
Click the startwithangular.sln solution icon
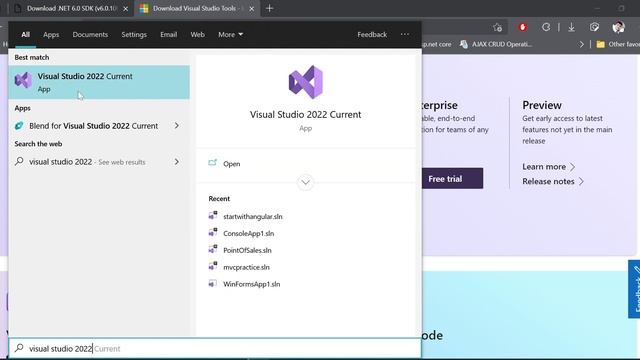(x=213, y=216)
